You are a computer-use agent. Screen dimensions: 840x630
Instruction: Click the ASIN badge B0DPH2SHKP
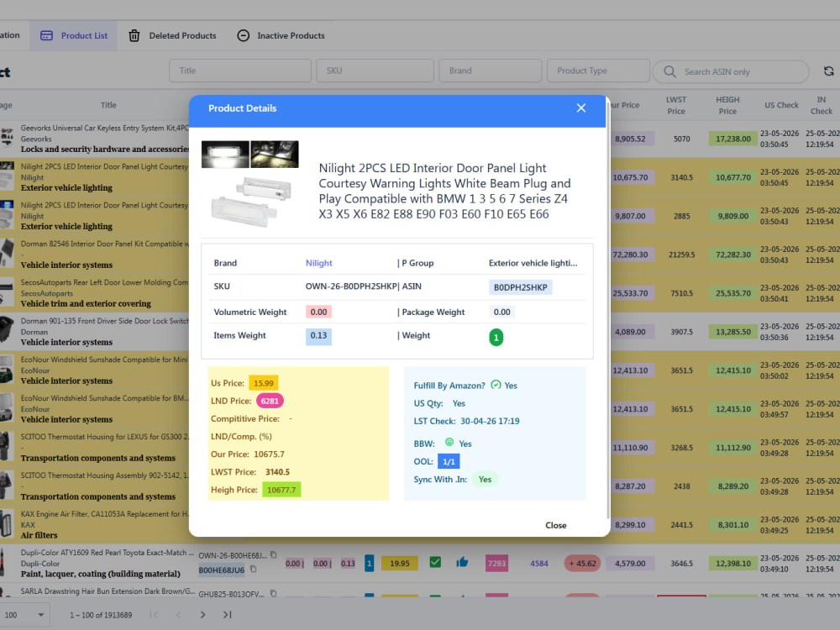point(520,287)
